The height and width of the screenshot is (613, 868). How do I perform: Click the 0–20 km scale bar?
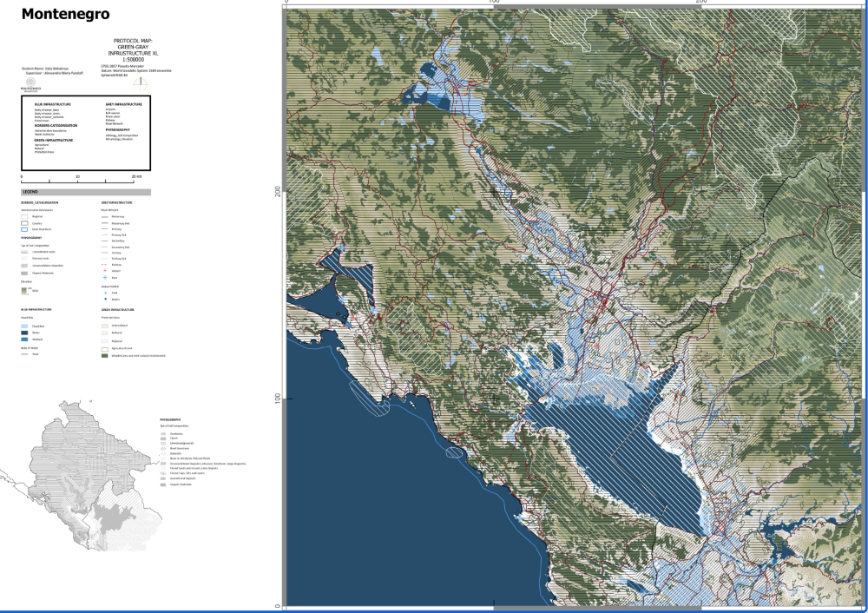pos(78,181)
